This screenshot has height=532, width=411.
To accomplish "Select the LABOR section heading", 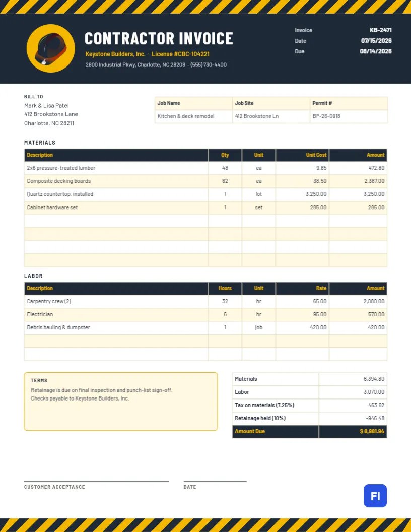I will pyautogui.click(x=33, y=276).
